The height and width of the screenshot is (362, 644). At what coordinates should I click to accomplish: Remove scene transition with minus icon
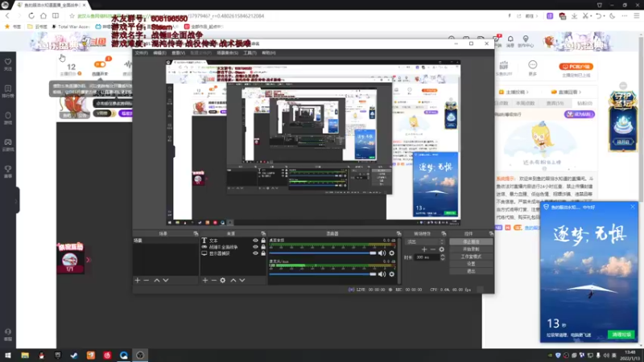coord(433,249)
